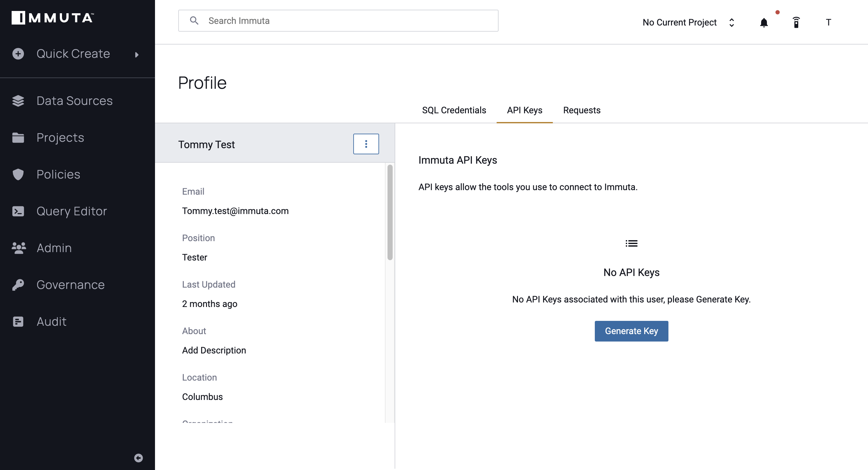
Task: Click the profile panel scrollbar
Action: tap(390, 212)
